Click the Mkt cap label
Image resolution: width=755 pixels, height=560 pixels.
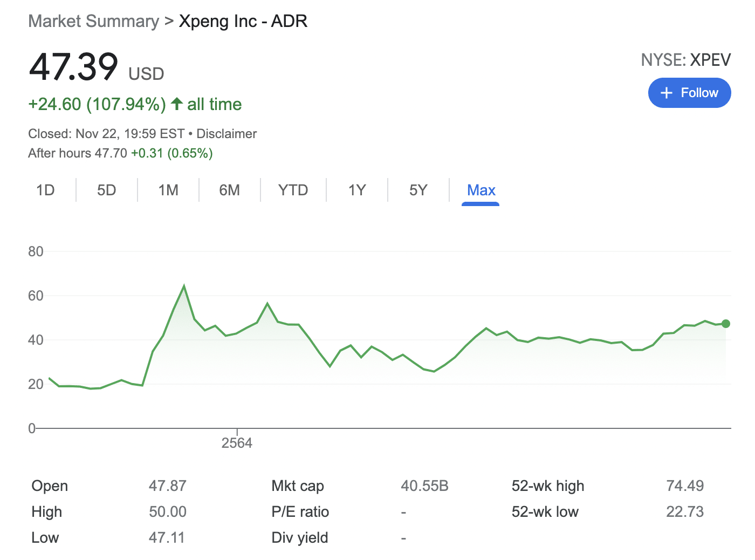[x=298, y=486]
